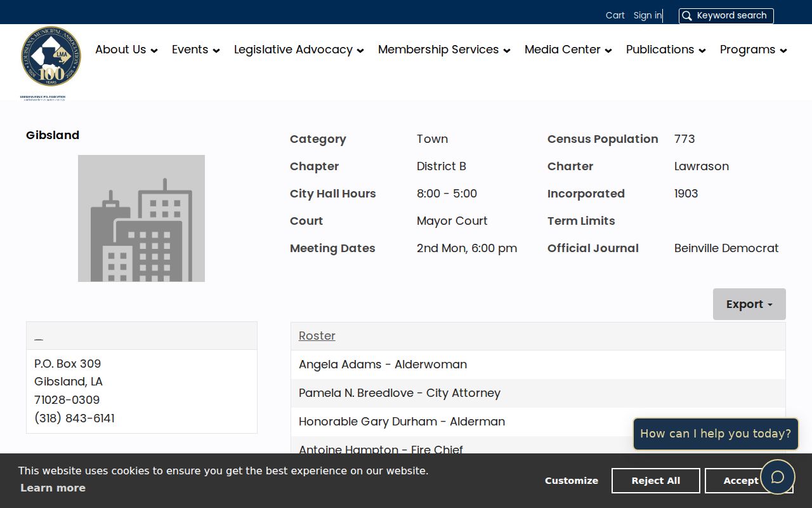Click the Cart link
The image size is (812, 508).
(x=615, y=15)
